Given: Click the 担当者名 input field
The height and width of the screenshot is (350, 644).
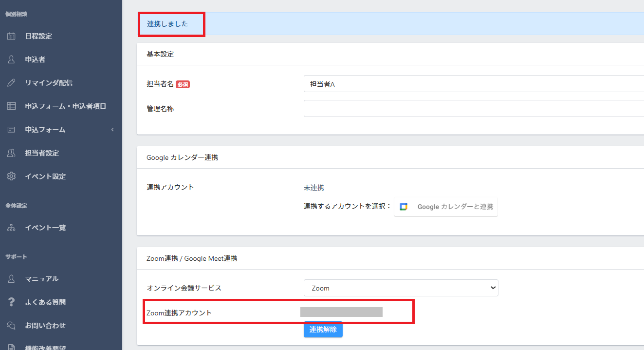Looking at the screenshot, I should [473, 84].
